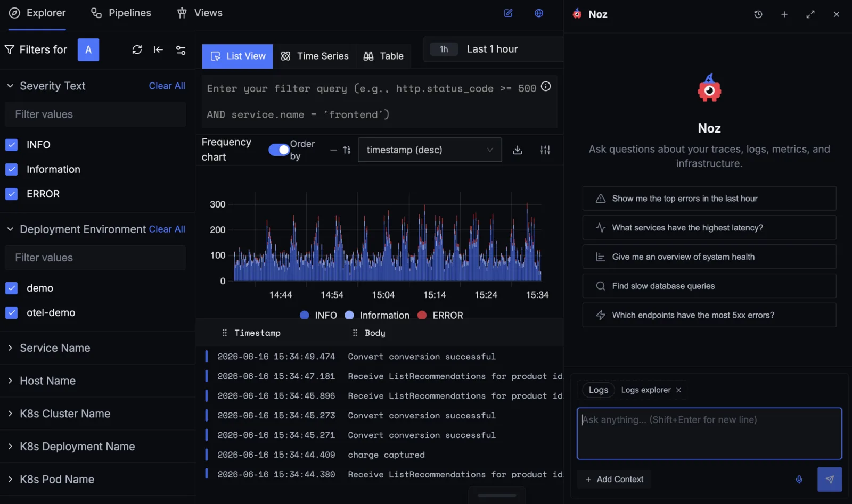
Task: Uncheck the demo environment checkbox
Action: [12, 288]
